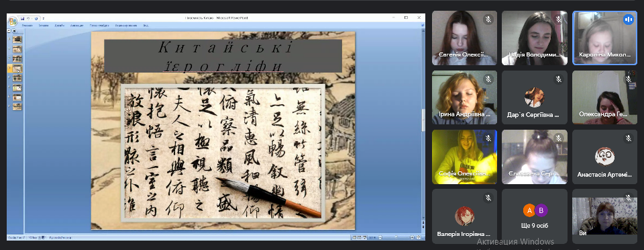Open the undo history dropdown arrow
Viewport: 644px width, 250px height.
coord(32,19)
